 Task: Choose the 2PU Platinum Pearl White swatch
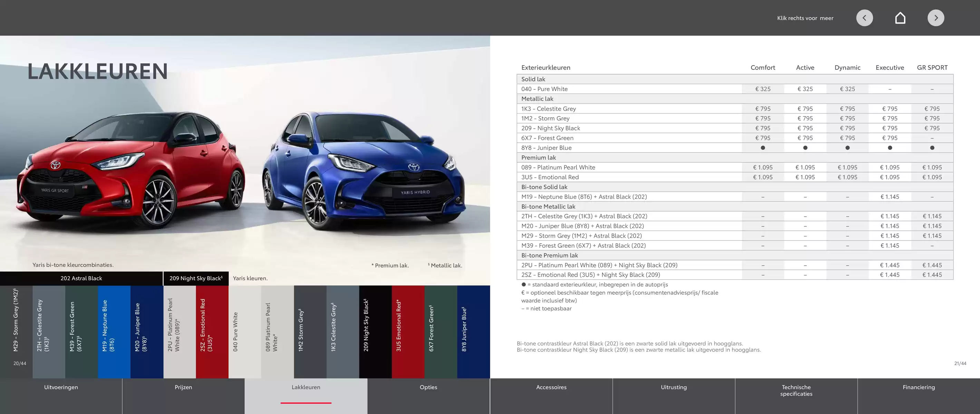click(179, 332)
